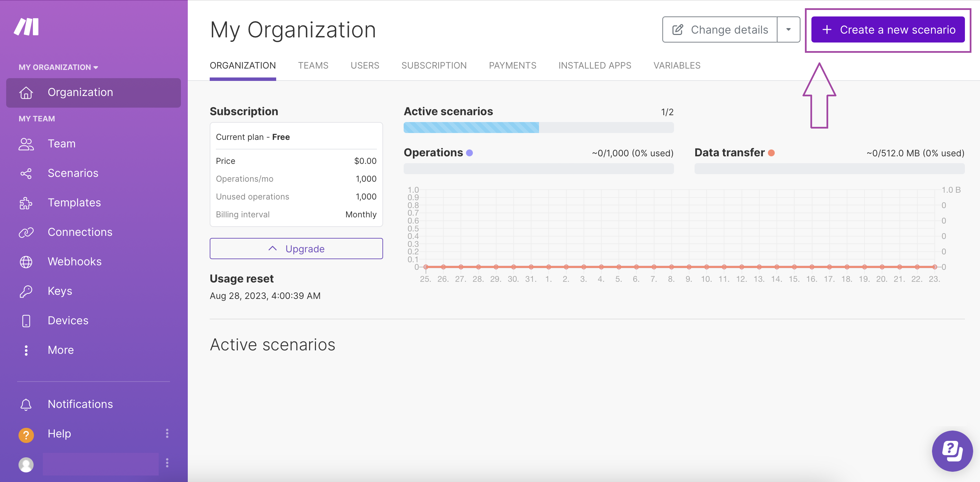Open options menu next to user avatar
Viewport: 980px width, 482px height.
pyautogui.click(x=167, y=463)
